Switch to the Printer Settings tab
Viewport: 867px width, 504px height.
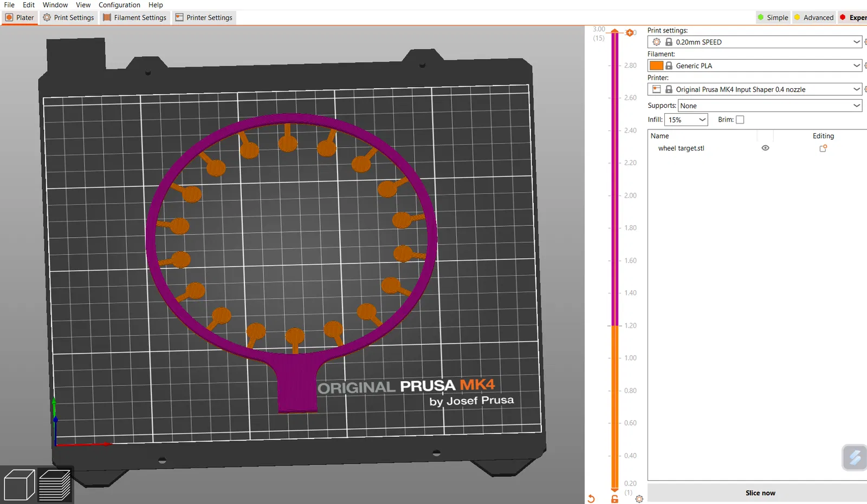click(204, 17)
